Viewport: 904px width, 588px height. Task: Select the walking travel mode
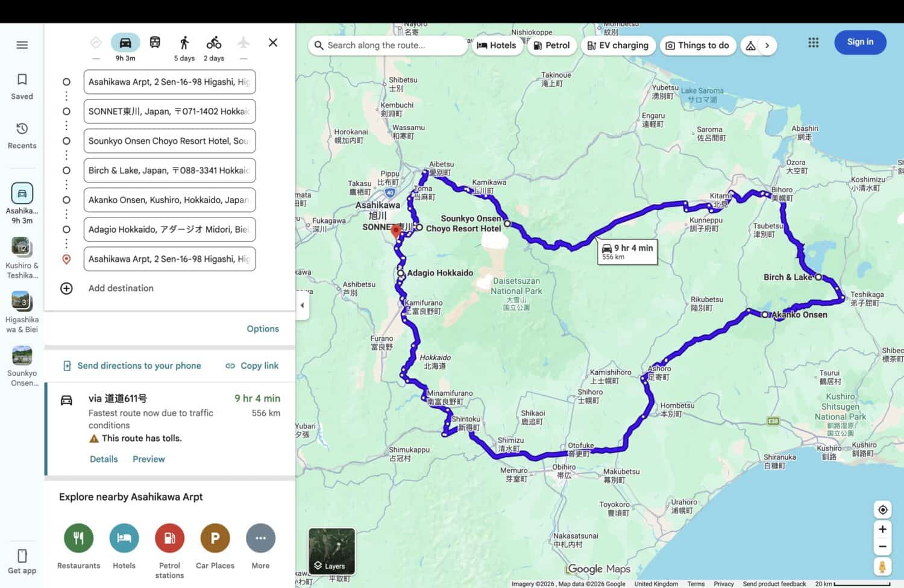pos(184,43)
